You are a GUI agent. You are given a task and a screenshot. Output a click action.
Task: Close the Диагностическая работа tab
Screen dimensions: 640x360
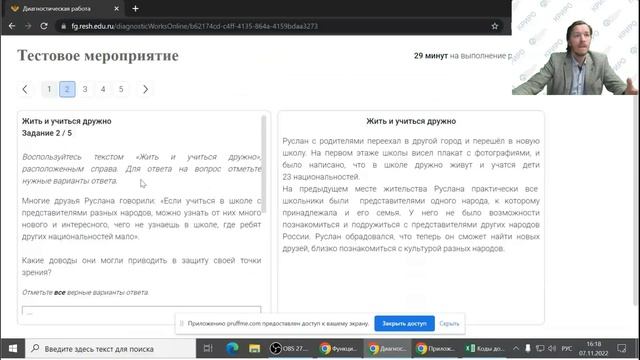click(116, 9)
